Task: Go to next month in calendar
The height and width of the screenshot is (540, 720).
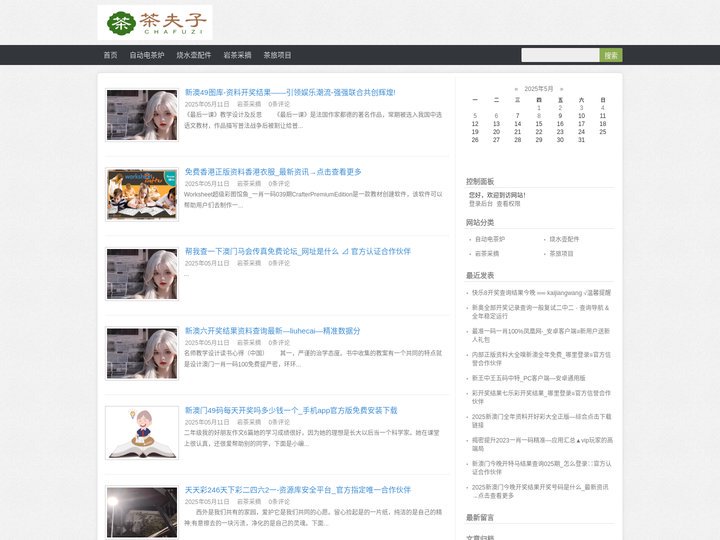Action: click(x=561, y=89)
